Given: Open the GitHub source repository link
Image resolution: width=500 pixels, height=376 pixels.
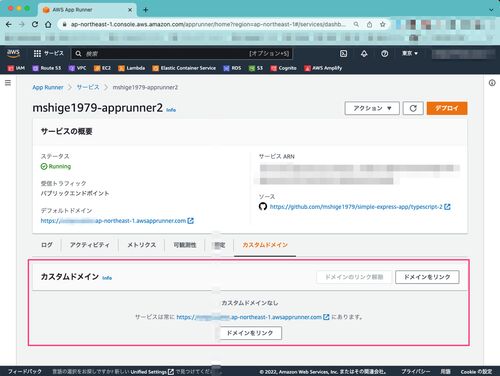Looking at the screenshot, I should pos(356,207).
